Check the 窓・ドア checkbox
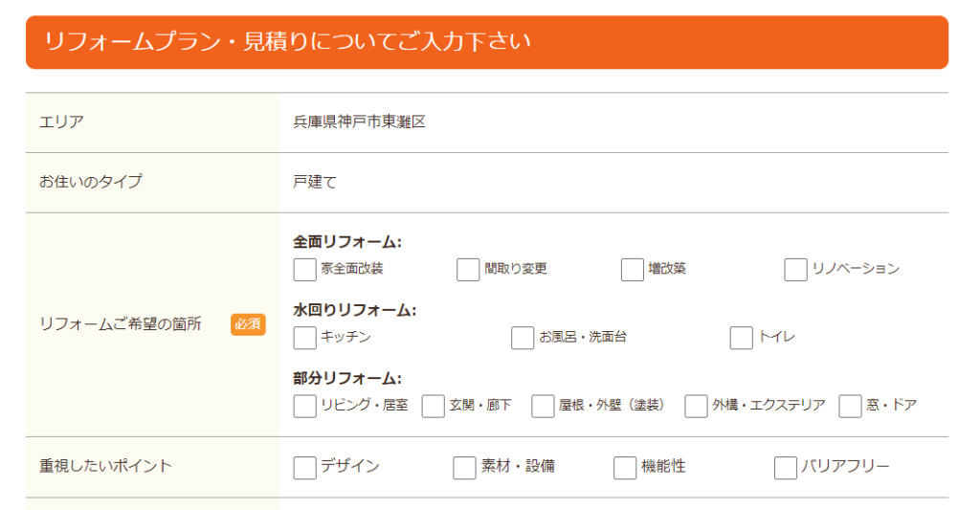This screenshot has height=510, width=980. (850, 407)
